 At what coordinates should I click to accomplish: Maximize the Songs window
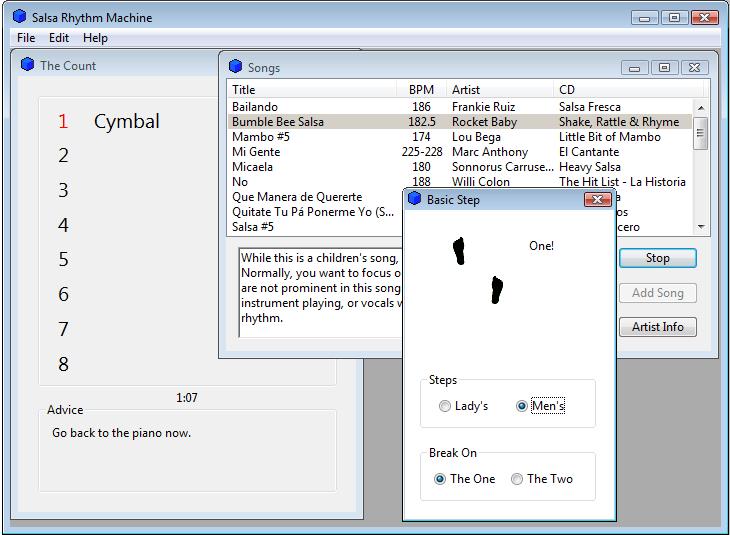coord(664,67)
